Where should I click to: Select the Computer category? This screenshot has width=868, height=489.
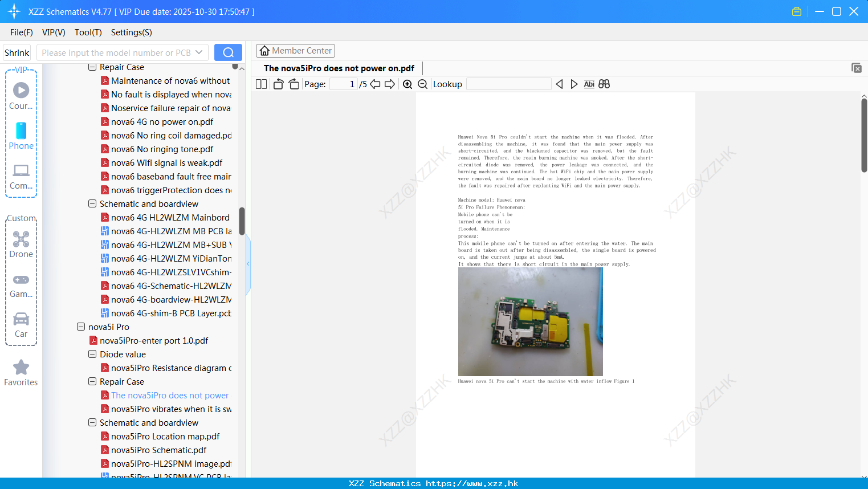tap(21, 177)
